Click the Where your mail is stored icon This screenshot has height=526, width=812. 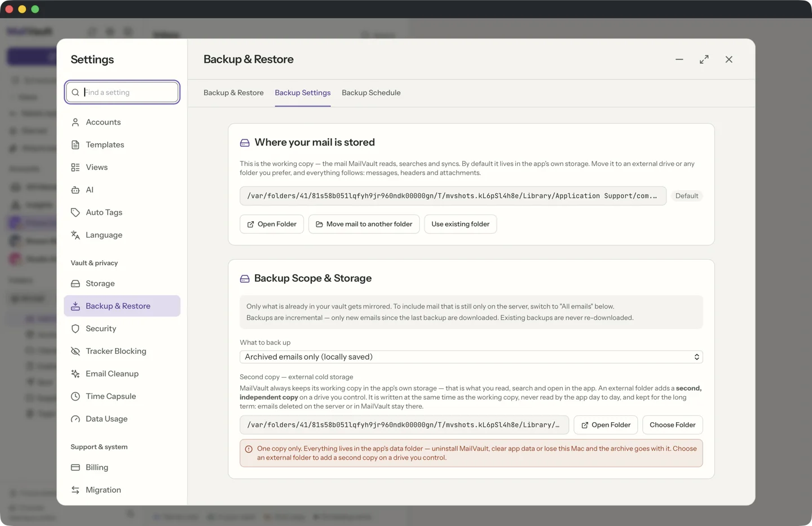click(245, 143)
